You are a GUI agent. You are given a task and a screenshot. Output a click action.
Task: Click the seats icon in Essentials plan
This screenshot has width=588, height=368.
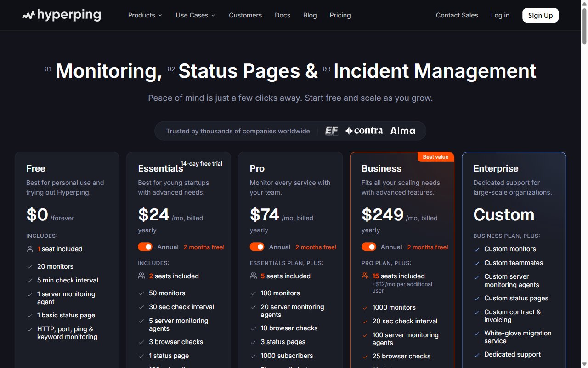(x=141, y=276)
